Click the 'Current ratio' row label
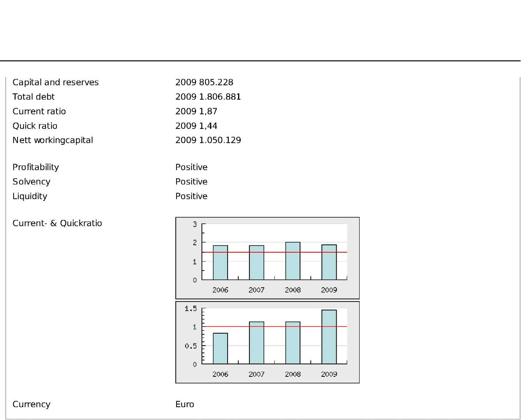 click(39, 111)
